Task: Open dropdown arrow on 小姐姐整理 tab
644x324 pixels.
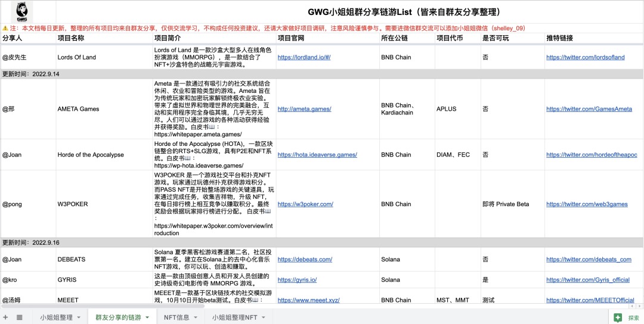Action: tap(78, 317)
